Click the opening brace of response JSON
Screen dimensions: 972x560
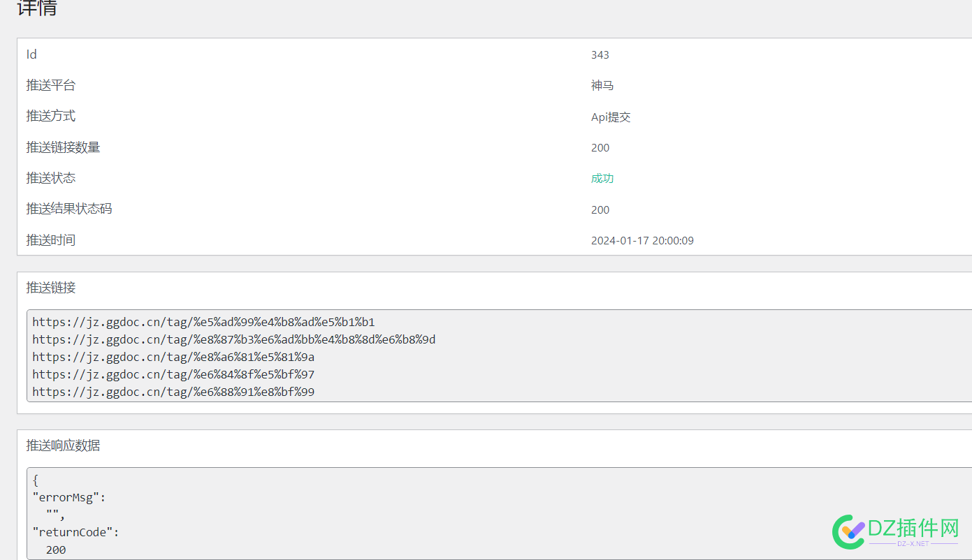pos(36,480)
